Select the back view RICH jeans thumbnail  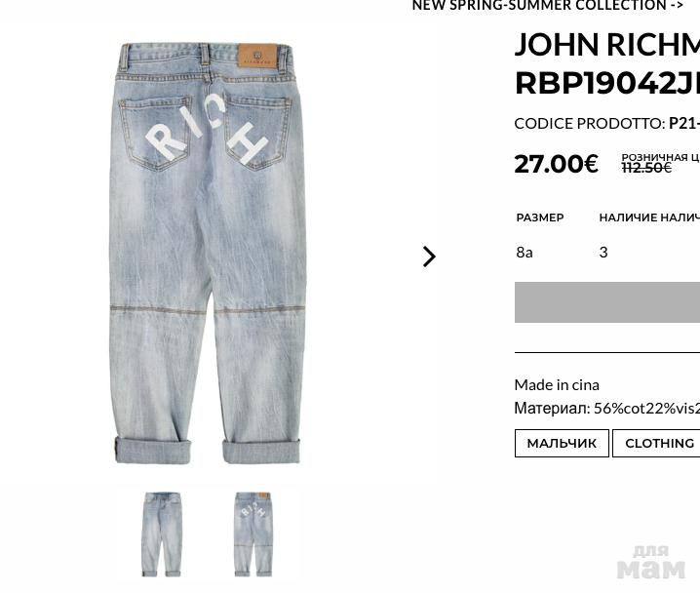coord(253,534)
